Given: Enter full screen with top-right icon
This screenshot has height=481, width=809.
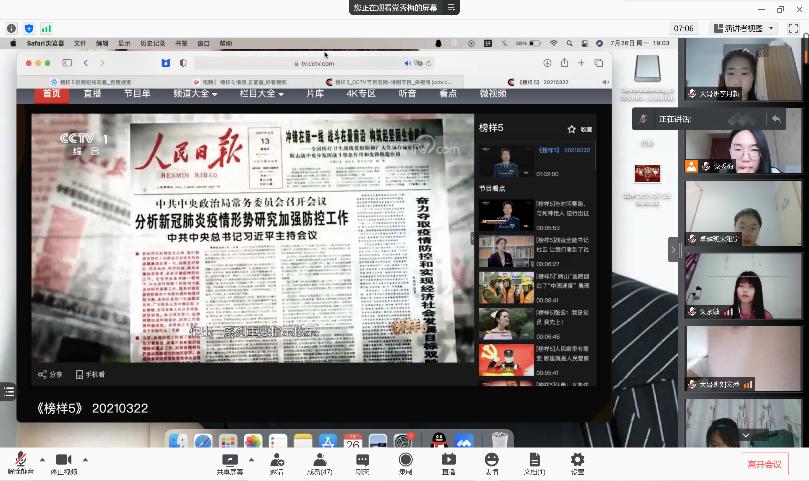Looking at the screenshot, I should pos(794,28).
